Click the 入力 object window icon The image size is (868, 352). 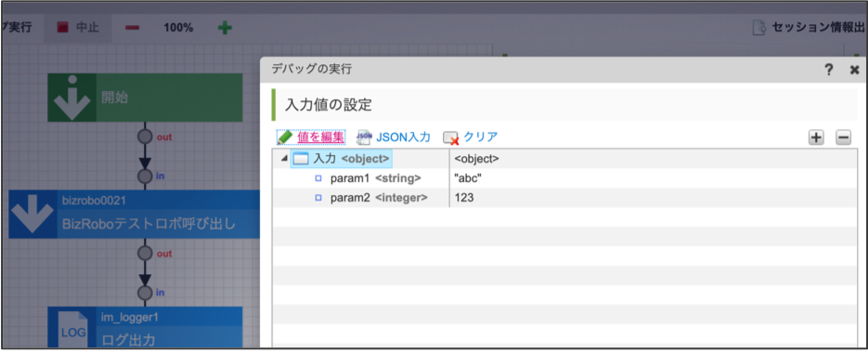pyautogui.click(x=300, y=159)
